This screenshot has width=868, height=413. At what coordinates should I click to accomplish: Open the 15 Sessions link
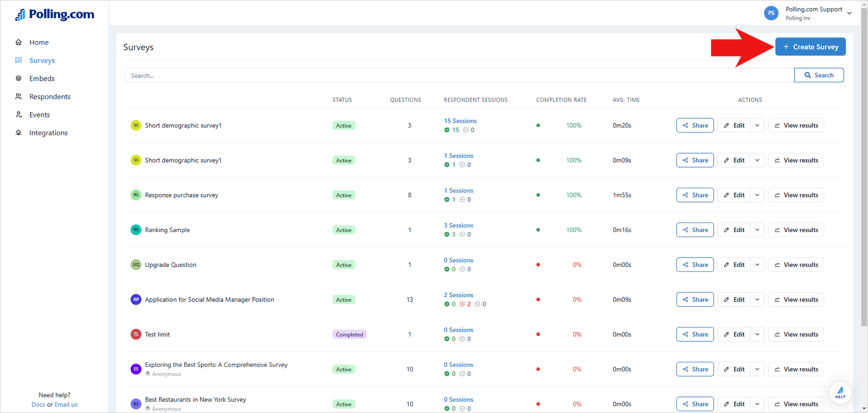click(460, 121)
